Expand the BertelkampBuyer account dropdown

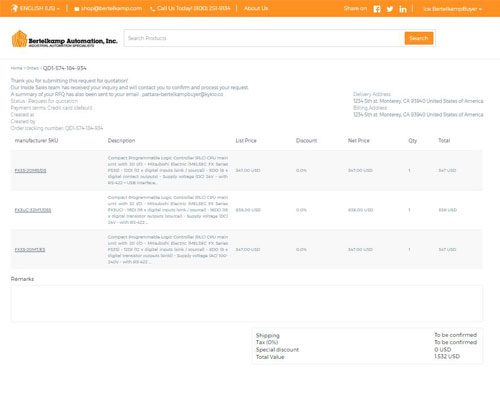[x=452, y=9]
